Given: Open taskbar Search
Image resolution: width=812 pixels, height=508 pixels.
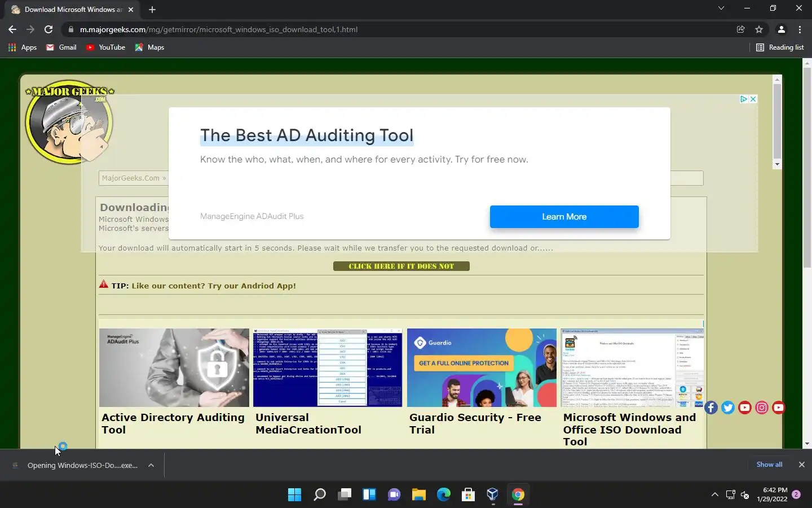Looking at the screenshot, I should pyautogui.click(x=320, y=495).
